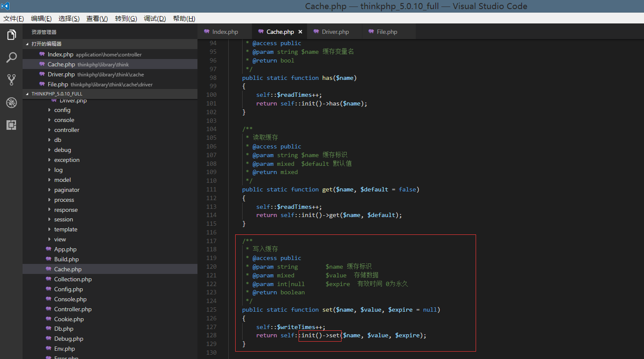Screen dimensions: 644x359
Task: Click the 资源管理器 panel title
Action: (x=44, y=32)
